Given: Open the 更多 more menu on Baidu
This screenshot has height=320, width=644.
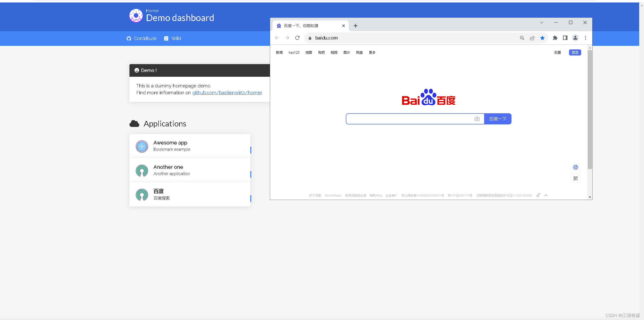Looking at the screenshot, I should [372, 52].
